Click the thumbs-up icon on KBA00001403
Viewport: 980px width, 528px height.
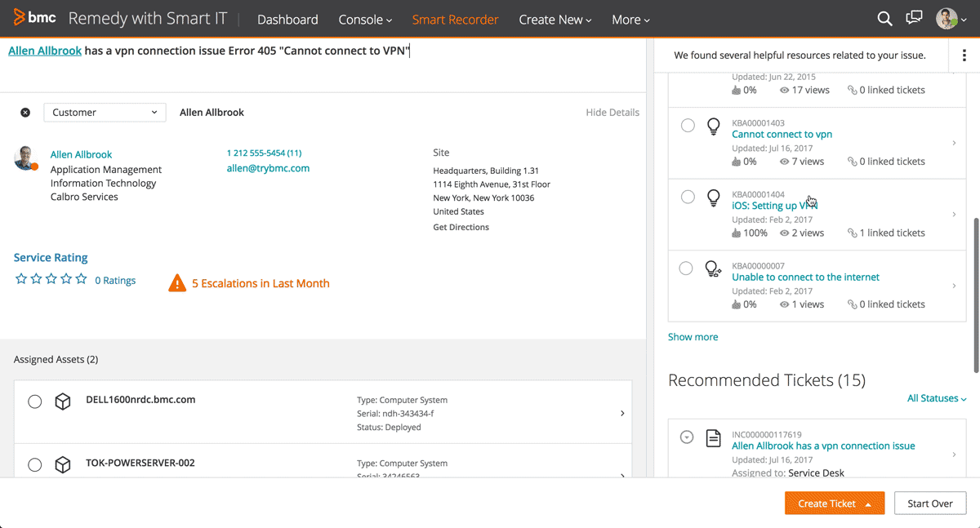(737, 162)
